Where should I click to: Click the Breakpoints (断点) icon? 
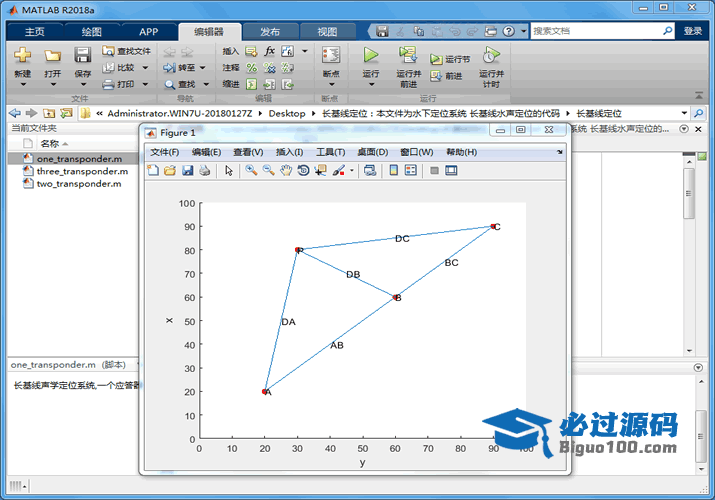click(x=331, y=55)
